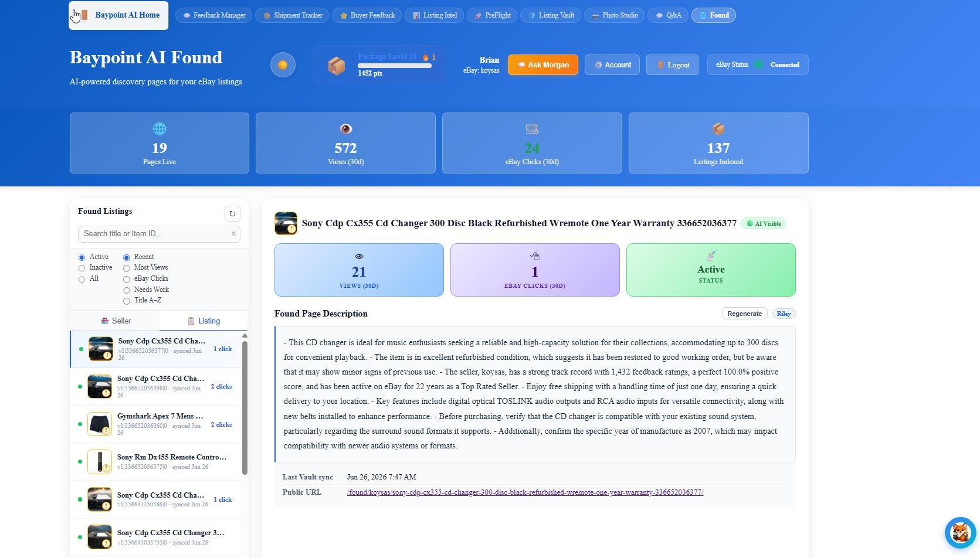Image resolution: width=980 pixels, height=558 pixels.
Task: Open Photo Studio in the top nav
Action: pyautogui.click(x=614, y=15)
